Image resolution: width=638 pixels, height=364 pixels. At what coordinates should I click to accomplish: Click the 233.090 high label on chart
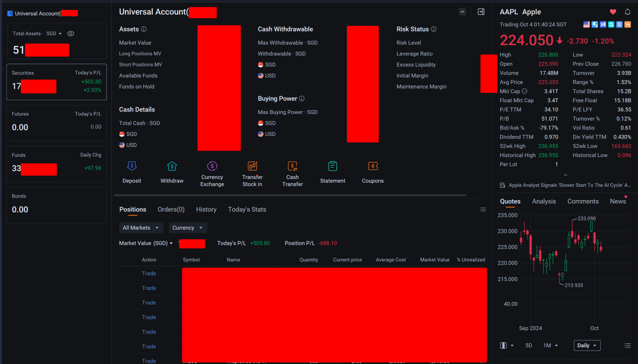pyautogui.click(x=587, y=219)
